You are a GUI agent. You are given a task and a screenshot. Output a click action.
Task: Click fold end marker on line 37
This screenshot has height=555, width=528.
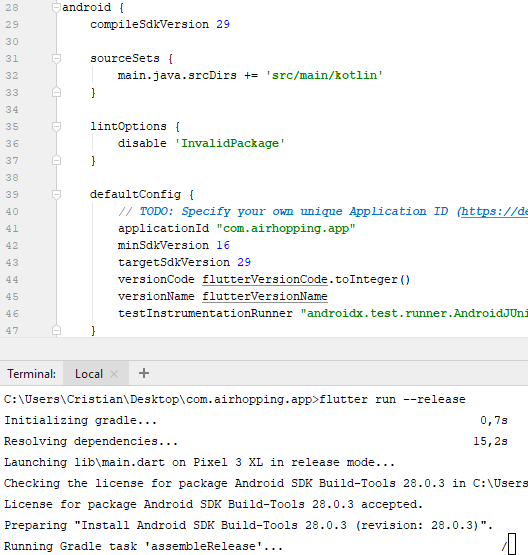coord(56,160)
